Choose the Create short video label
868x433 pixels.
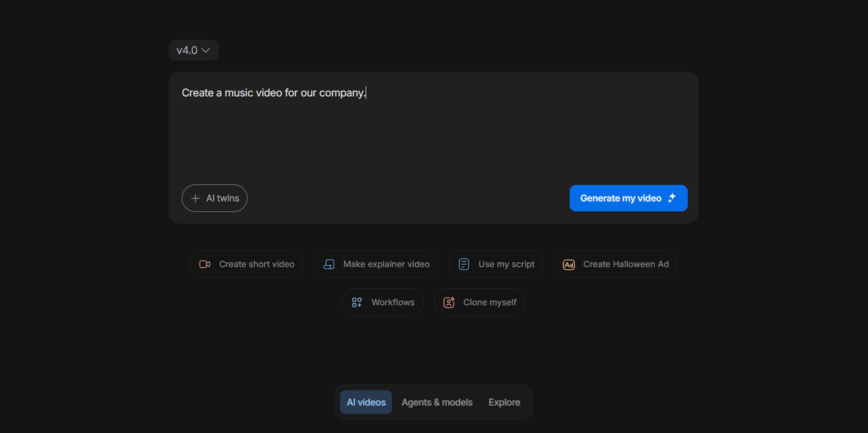pos(257,264)
